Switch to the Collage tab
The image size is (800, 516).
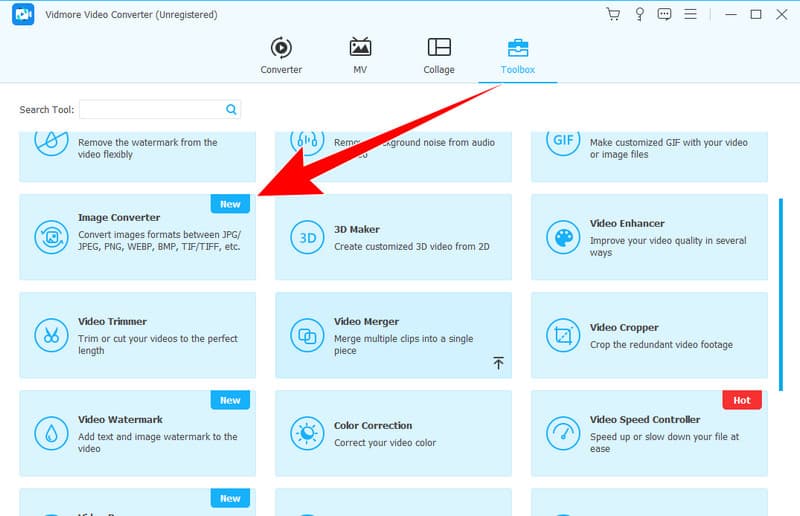[x=438, y=56]
